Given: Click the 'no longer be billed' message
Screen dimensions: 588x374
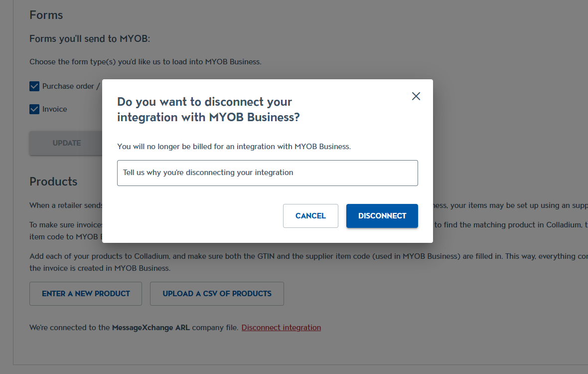Looking at the screenshot, I should click(x=234, y=147).
